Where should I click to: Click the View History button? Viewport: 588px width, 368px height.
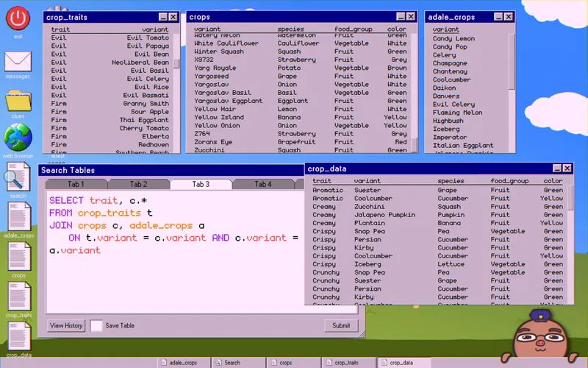(x=66, y=325)
